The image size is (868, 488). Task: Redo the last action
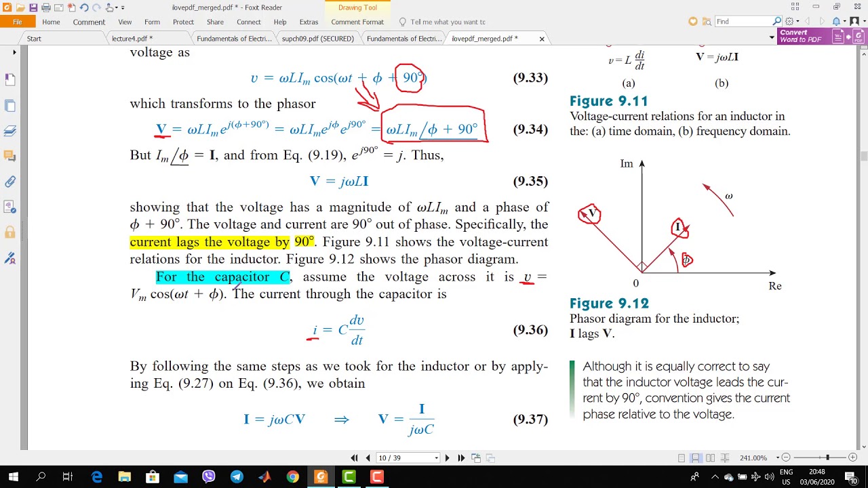point(97,7)
